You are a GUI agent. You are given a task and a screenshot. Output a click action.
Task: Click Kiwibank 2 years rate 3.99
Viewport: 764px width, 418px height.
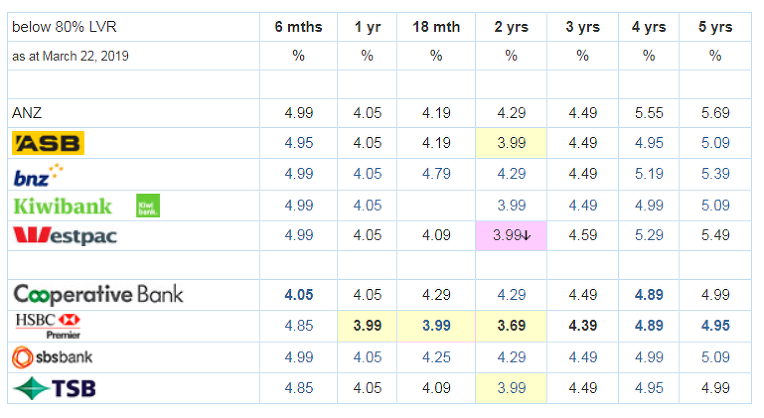pos(511,205)
